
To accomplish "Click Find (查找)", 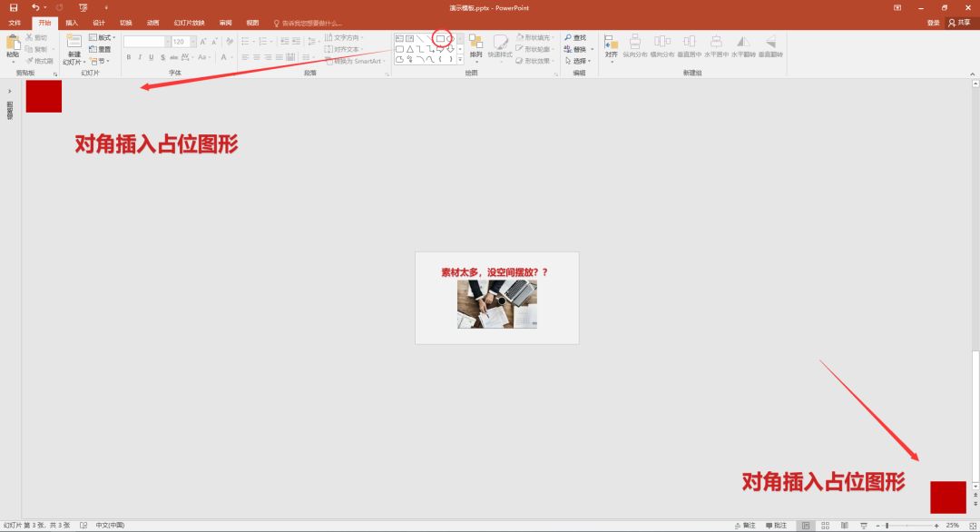I will pyautogui.click(x=575, y=37).
